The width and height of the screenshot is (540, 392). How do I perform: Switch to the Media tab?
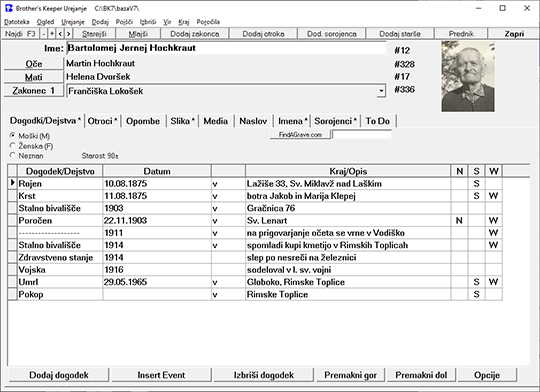click(216, 121)
